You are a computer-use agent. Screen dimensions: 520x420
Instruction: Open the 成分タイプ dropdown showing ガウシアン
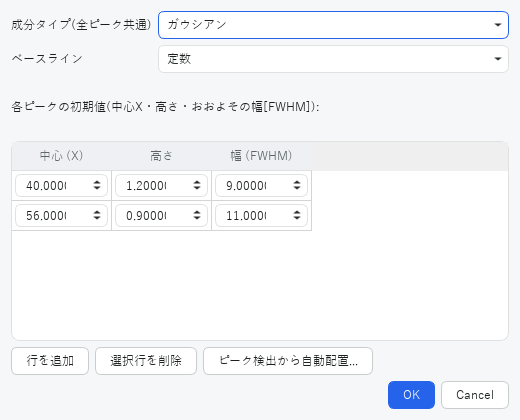333,25
